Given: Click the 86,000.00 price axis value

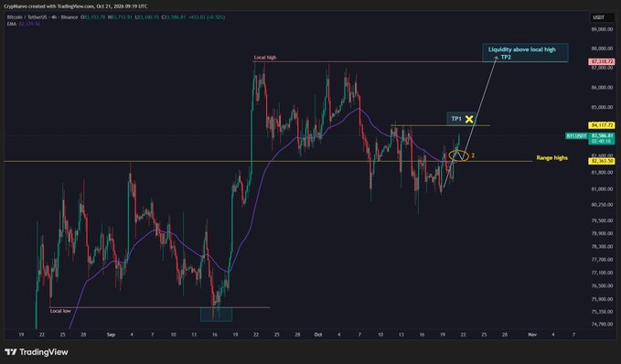Looking at the screenshot, I should [602, 88].
